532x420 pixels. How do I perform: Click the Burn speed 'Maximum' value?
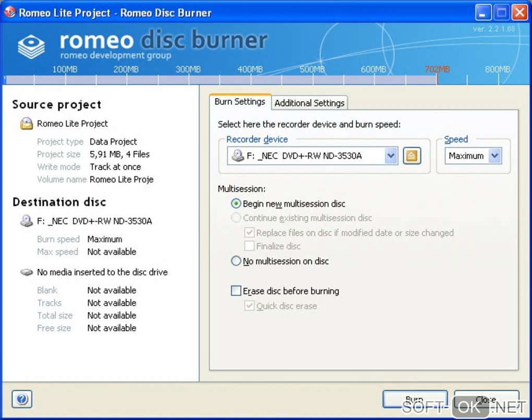pos(105,239)
